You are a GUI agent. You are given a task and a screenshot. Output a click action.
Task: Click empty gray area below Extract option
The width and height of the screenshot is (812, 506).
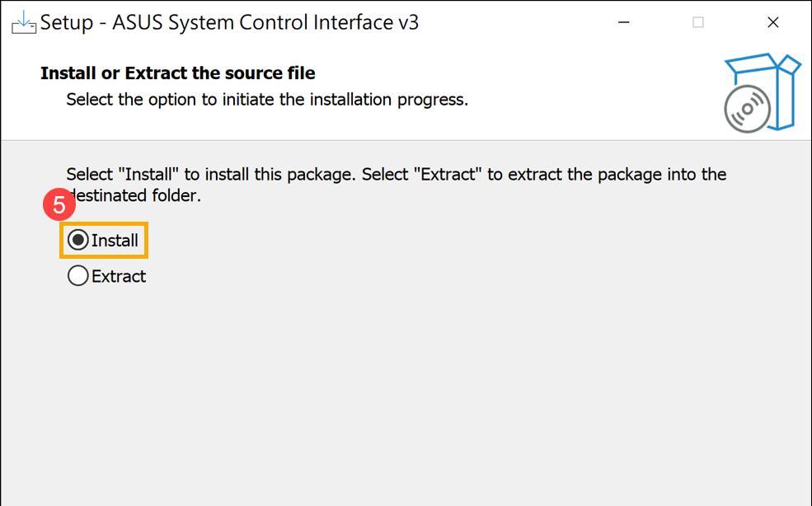(x=406, y=394)
